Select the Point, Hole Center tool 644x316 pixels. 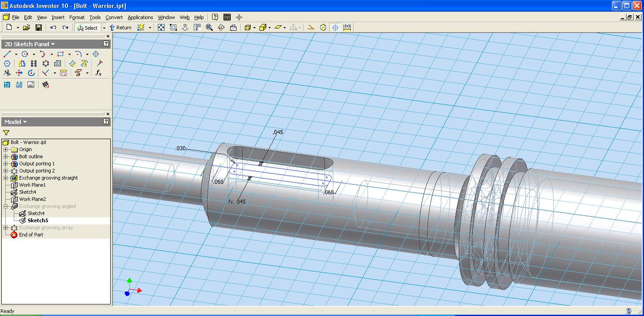tap(96, 54)
